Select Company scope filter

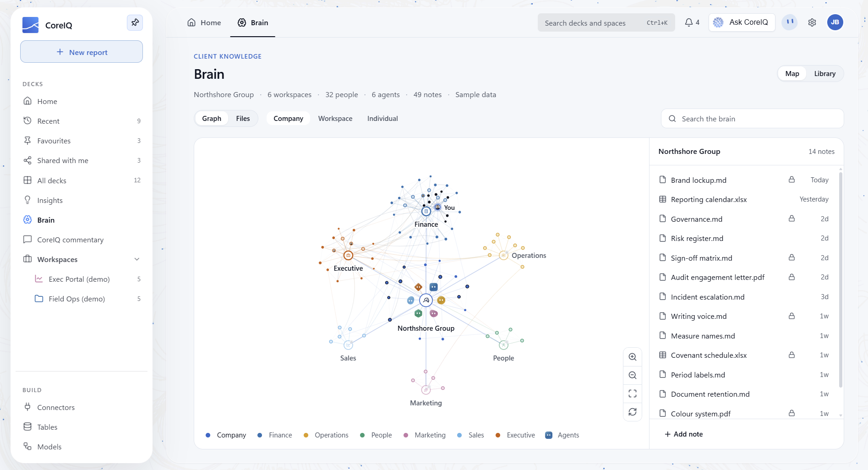[x=288, y=119]
